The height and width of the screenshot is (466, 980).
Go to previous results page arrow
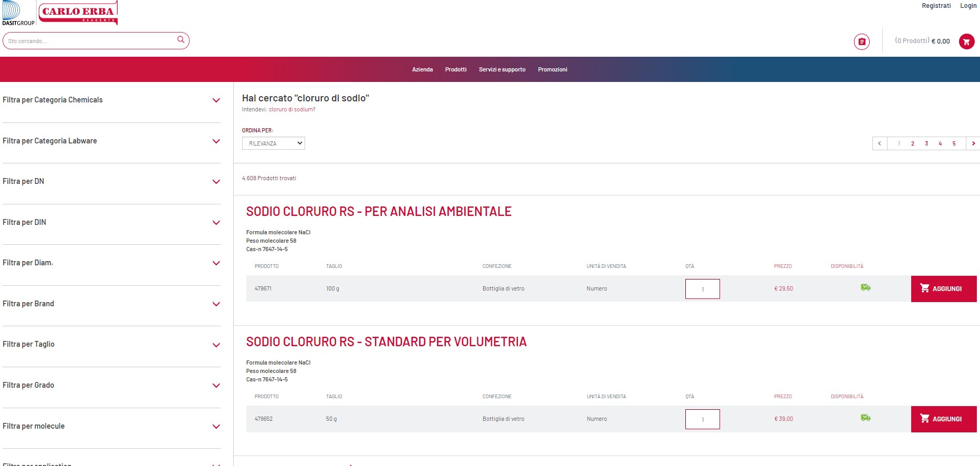click(880, 143)
